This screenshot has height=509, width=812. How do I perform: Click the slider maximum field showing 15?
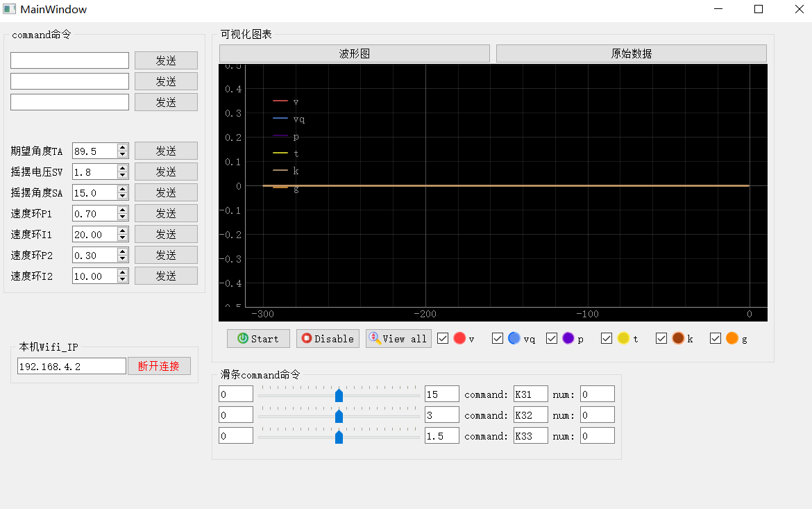tap(441, 394)
